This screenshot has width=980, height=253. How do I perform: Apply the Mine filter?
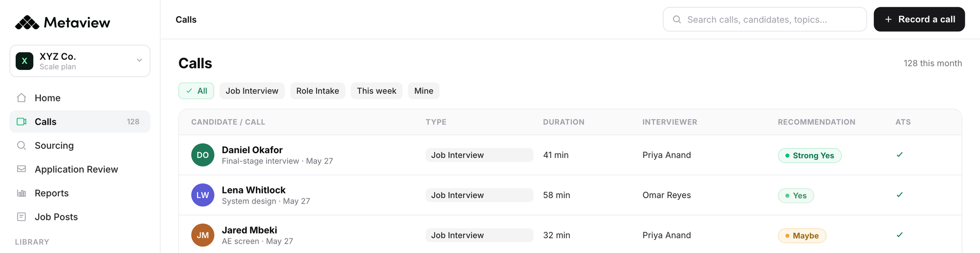coord(424,91)
